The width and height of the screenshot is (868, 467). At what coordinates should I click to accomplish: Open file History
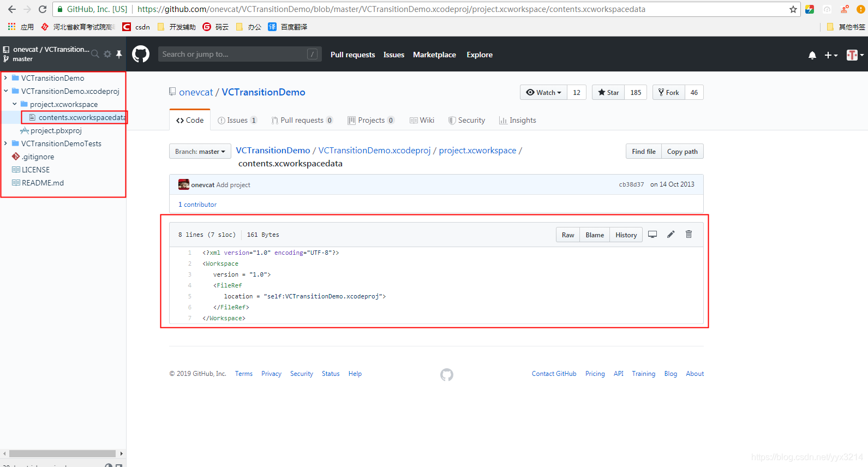point(626,235)
